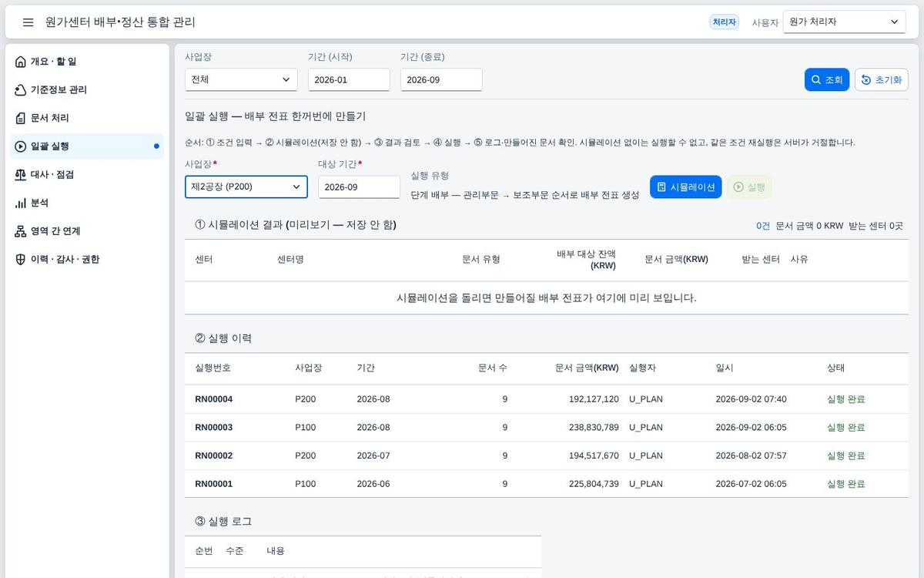Screen dimensions: 924x578
Task: Click the 기간 (시작) field with 2026-01
Action: tap(349, 79)
